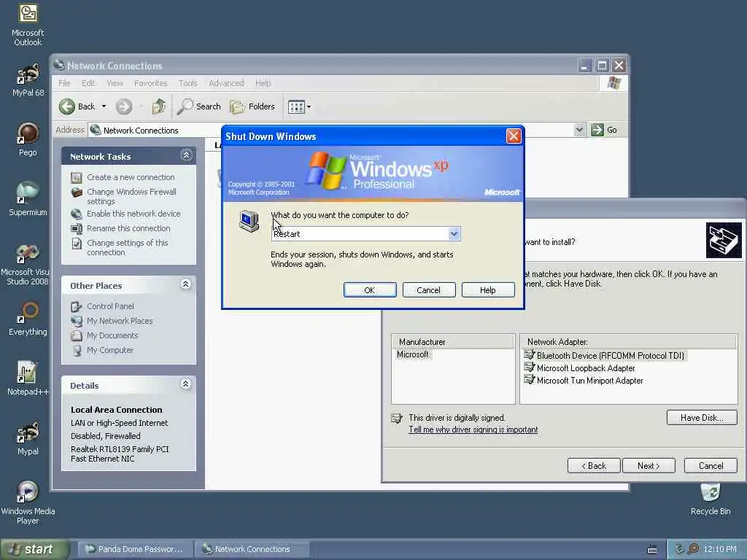Click the Go button beside the address bar

[x=605, y=130]
